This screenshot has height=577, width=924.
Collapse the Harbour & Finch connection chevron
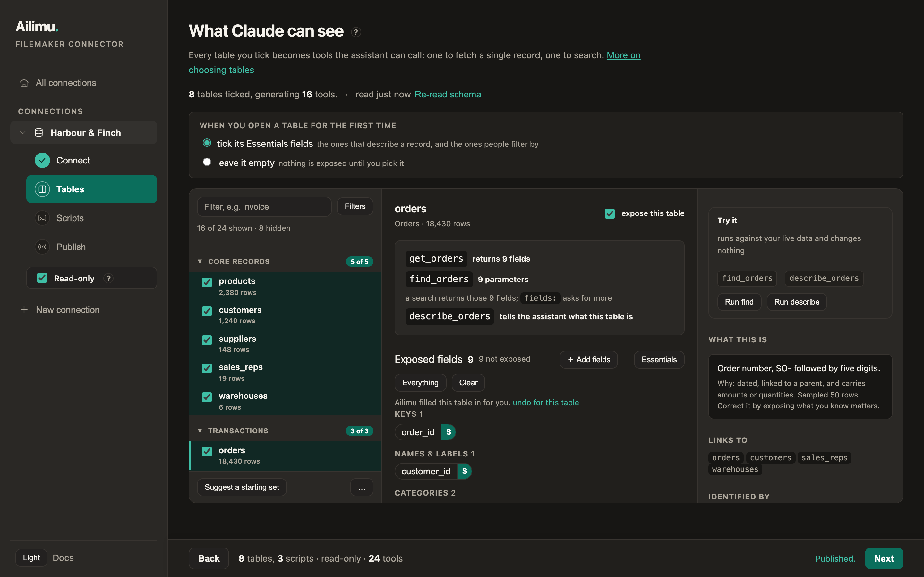[23, 132]
